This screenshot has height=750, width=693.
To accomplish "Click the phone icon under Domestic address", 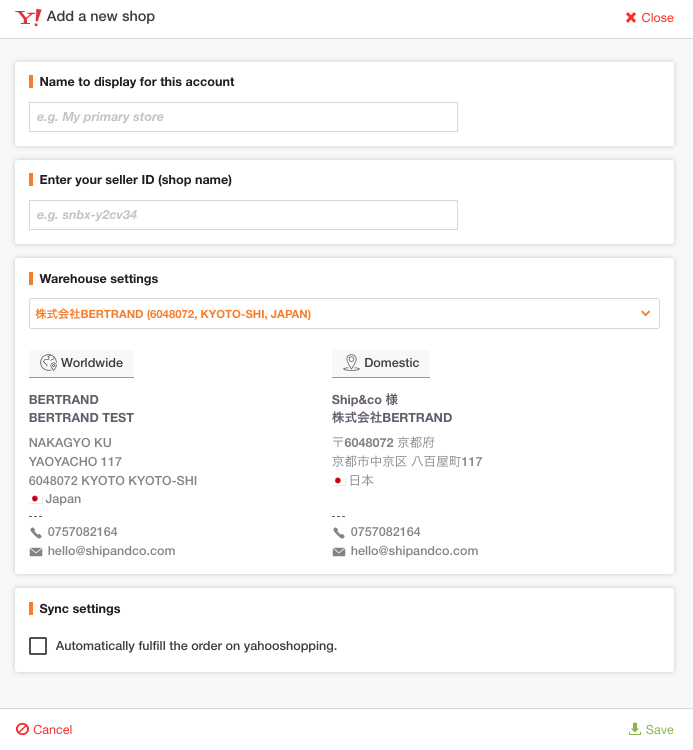I will [x=339, y=532].
